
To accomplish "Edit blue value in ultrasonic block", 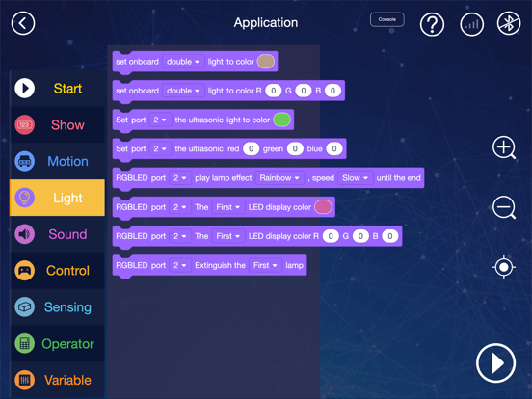I will (334, 148).
